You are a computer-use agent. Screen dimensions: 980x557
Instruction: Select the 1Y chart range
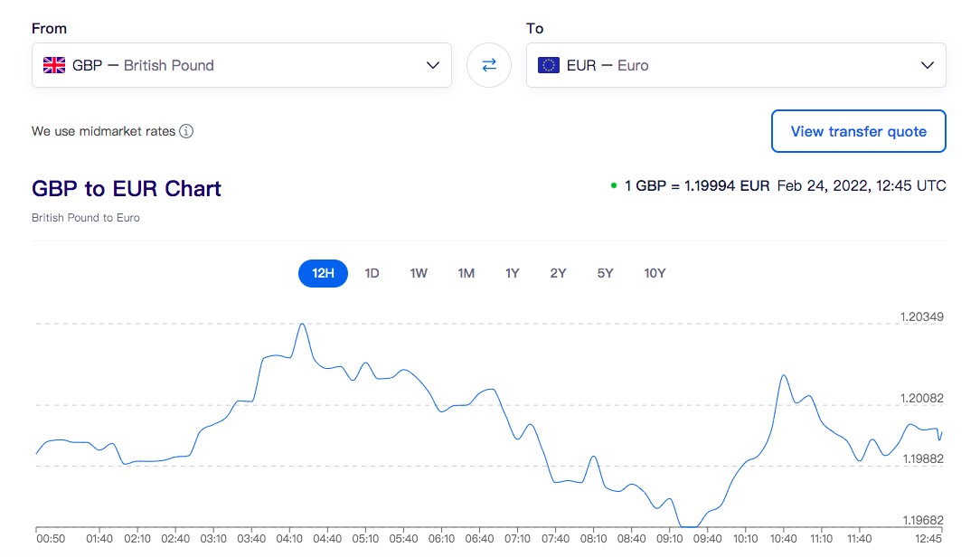(513, 273)
